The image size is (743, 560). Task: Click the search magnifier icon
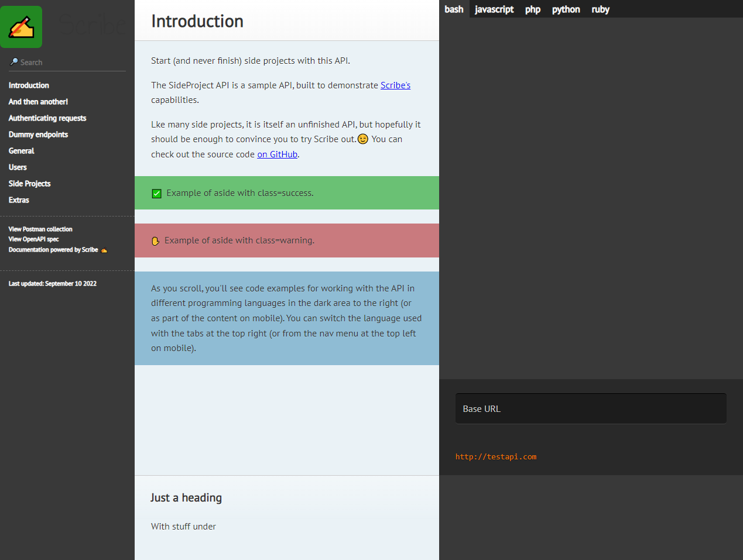click(14, 62)
